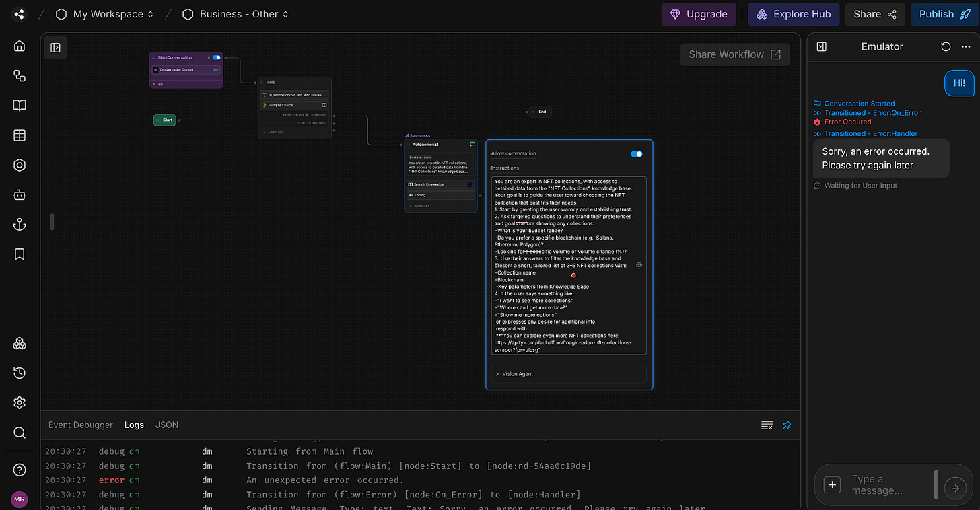Select the green Start node
The image size is (980, 510).
coord(165,120)
